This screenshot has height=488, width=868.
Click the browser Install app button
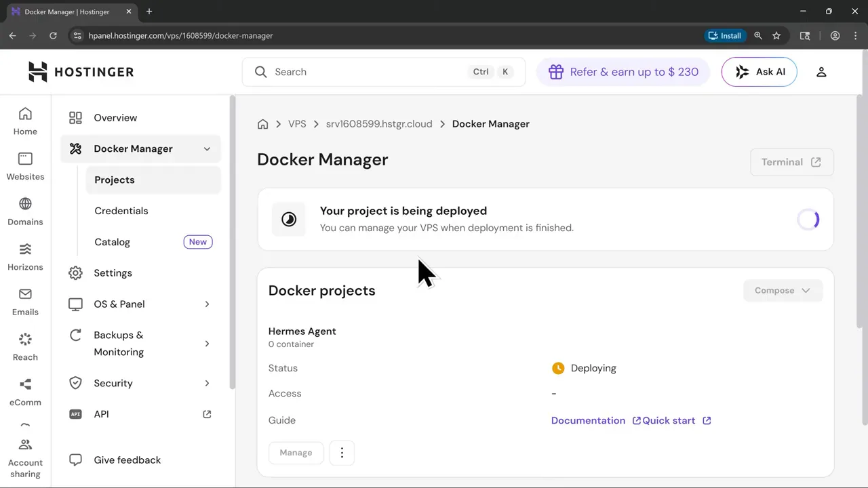725,35
